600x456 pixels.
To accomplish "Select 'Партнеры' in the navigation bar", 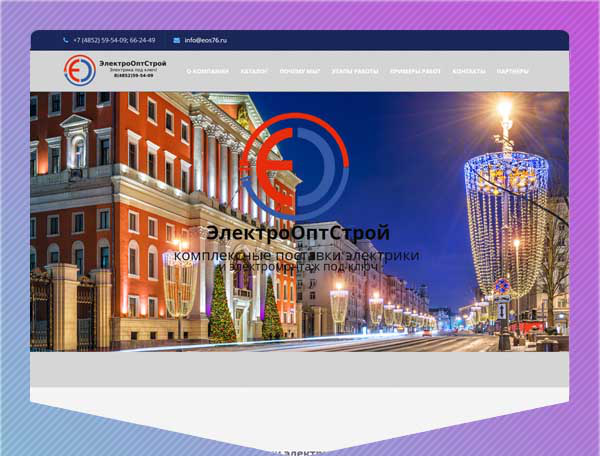I will pyautogui.click(x=513, y=72).
